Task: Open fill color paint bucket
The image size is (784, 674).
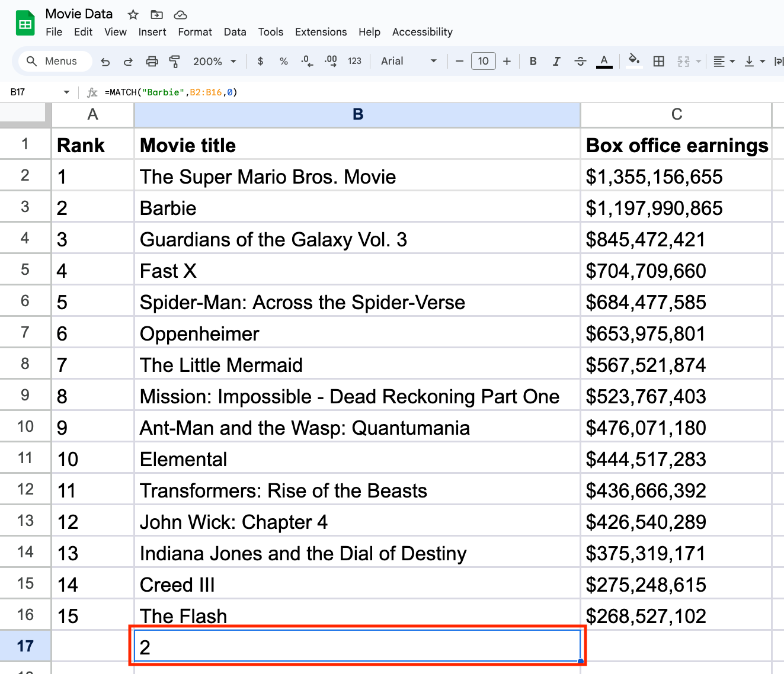Action: click(x=634, y=61)
